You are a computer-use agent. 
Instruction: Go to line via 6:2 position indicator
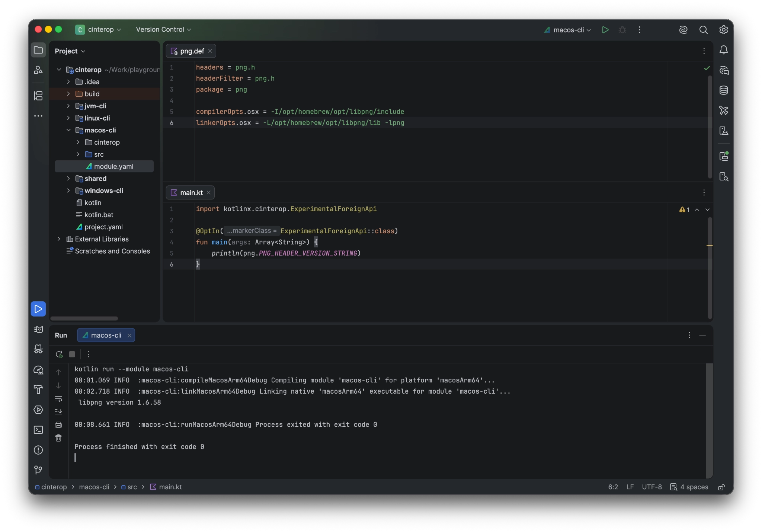pyautogui.click(x=613, y=487)
